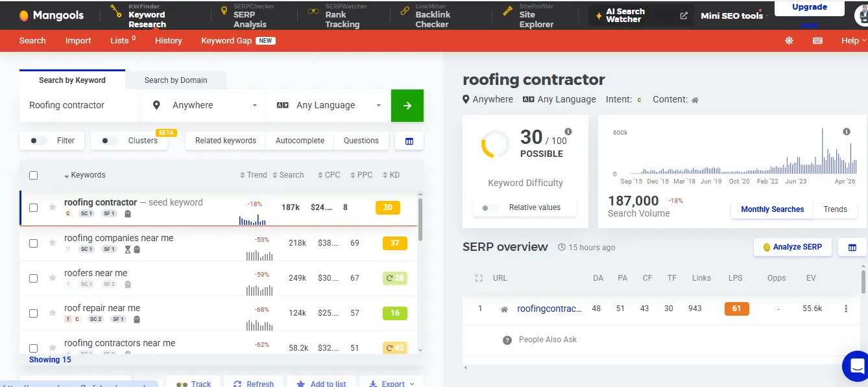Check the select-all keywords checkbox
This screenshot has width=868, height=387.
[x=34, y=175]
